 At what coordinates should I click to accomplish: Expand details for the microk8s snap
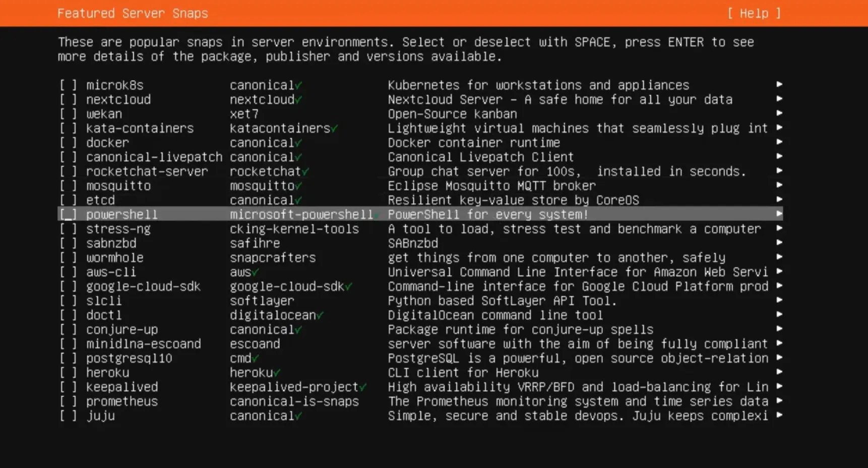coord(779,84)
